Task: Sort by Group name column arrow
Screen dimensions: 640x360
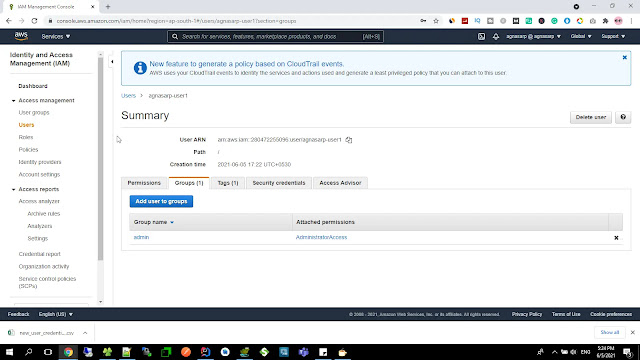Action: click(x=172, y=222)
